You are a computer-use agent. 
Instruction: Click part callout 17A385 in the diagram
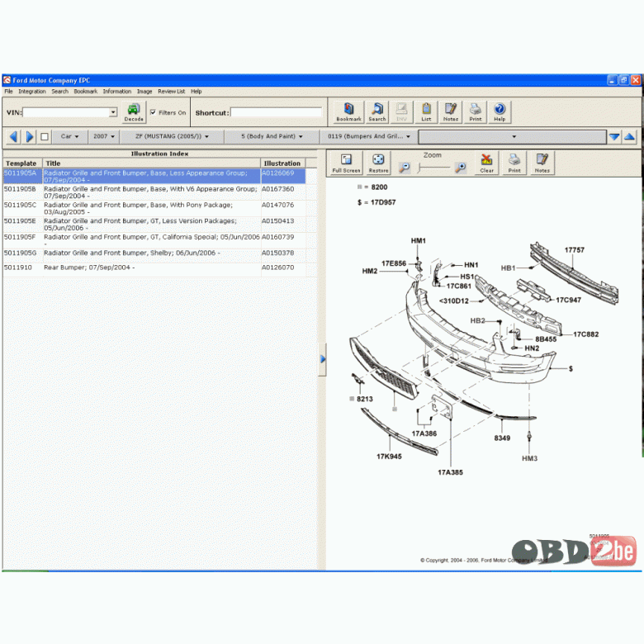pos(450,472)
